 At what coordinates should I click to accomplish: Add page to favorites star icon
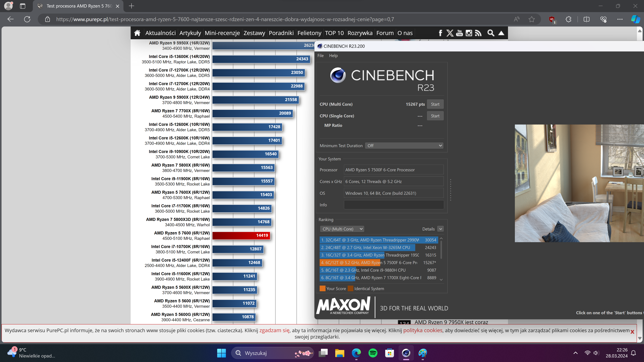532,19
